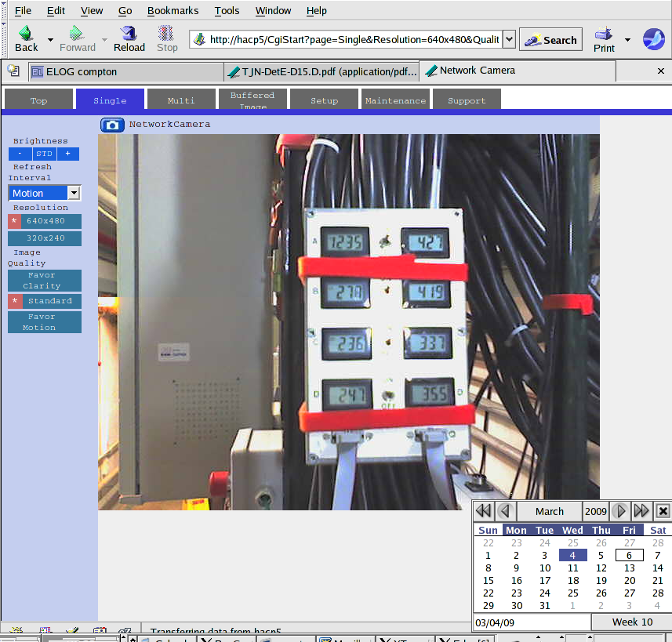Click the URL address field
The height and width of the screenshot is (642, 672).
pos(354,40)
